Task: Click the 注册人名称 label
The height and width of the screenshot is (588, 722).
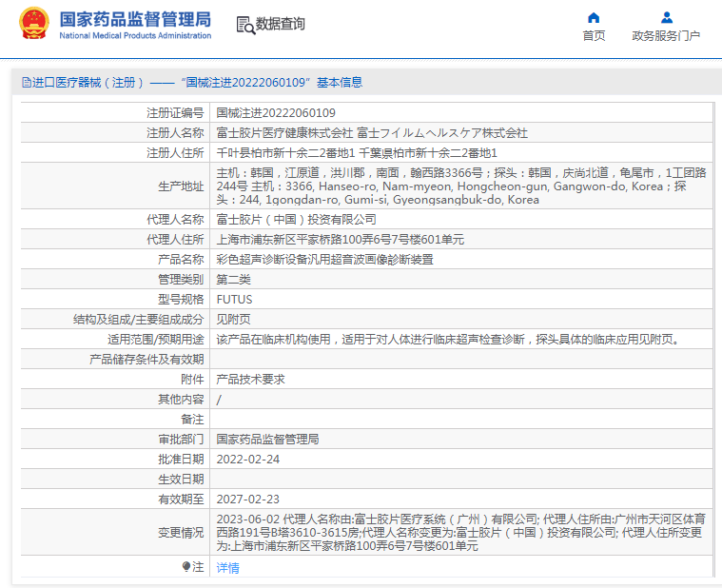Action: [175, 133]
